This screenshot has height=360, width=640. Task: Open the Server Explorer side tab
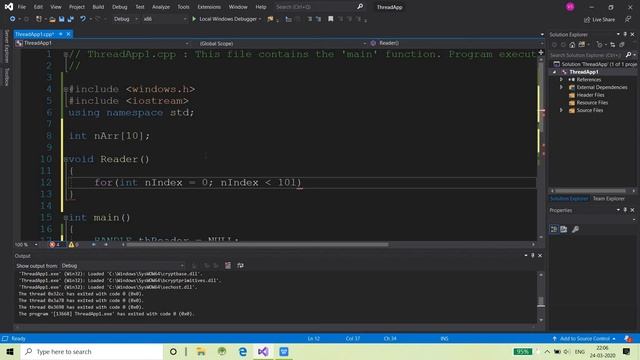point(7,47)
